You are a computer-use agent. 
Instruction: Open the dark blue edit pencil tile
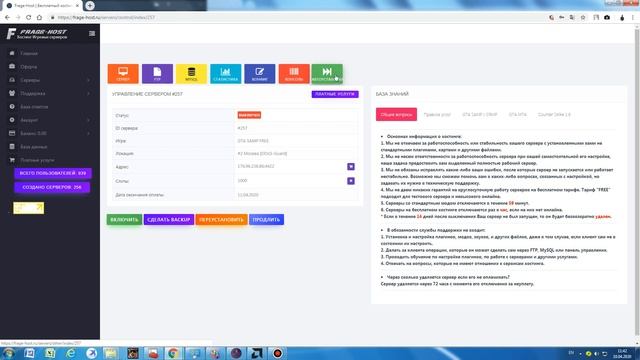point(260,73)
